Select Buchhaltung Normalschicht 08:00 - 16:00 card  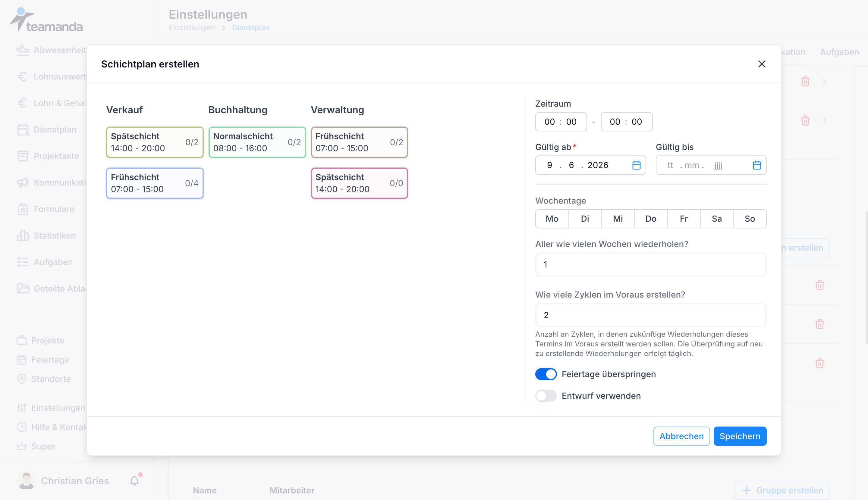[x=257, y=142]
